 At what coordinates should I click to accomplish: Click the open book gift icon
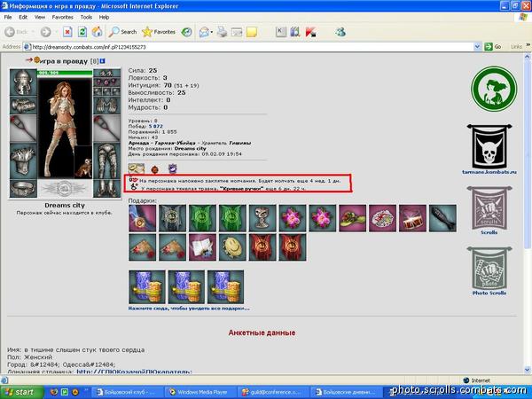point(202,247)
